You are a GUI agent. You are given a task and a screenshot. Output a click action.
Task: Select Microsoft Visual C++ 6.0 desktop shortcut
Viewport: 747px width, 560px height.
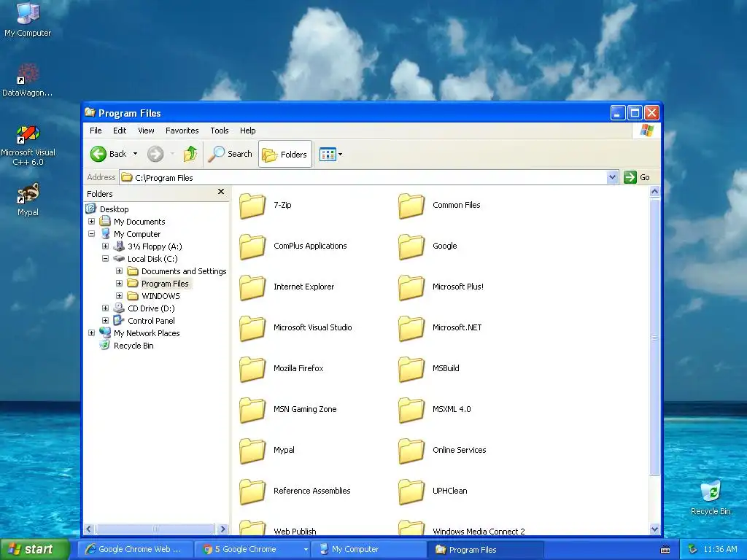tap(28, 146)
